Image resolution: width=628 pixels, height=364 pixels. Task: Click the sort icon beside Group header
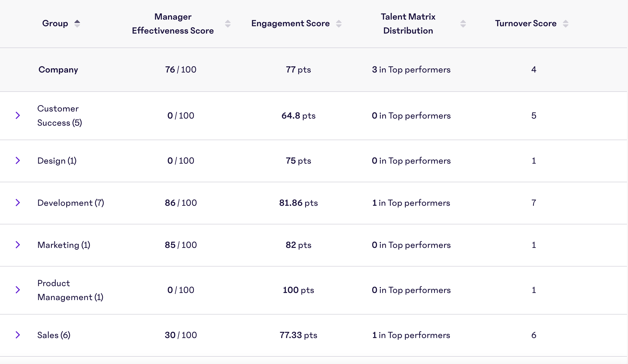coord(77,24)
